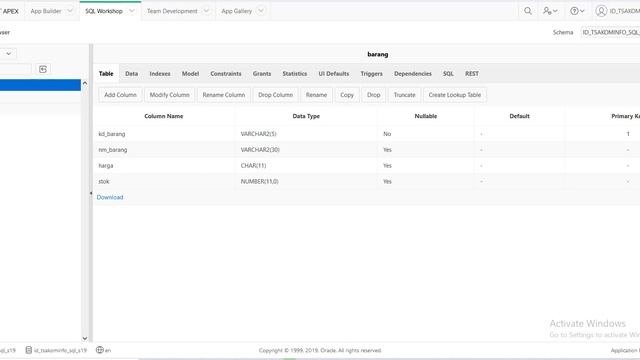Open the App Gallery menu tab
The image size is (640, 360).
tap(236, 11)
